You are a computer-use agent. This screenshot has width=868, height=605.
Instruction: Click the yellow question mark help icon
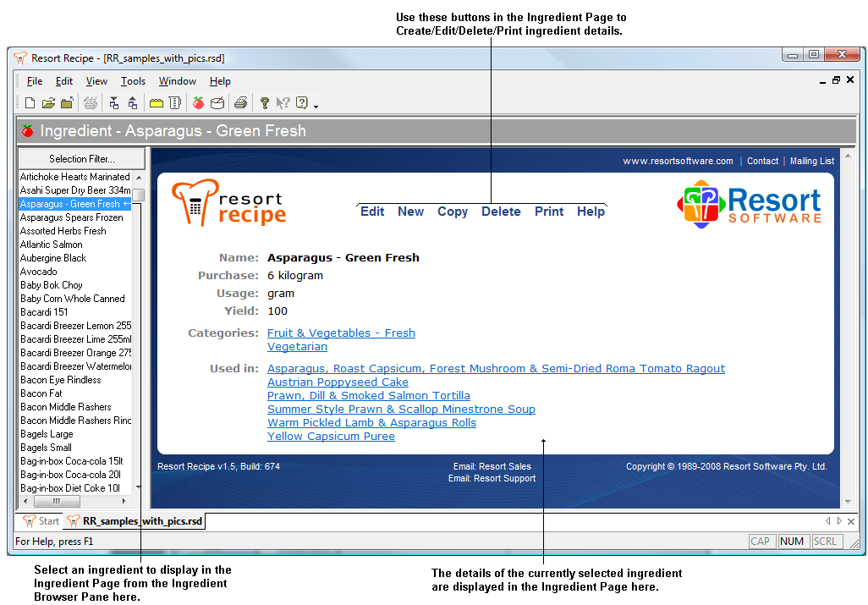[x=265, y=103]
